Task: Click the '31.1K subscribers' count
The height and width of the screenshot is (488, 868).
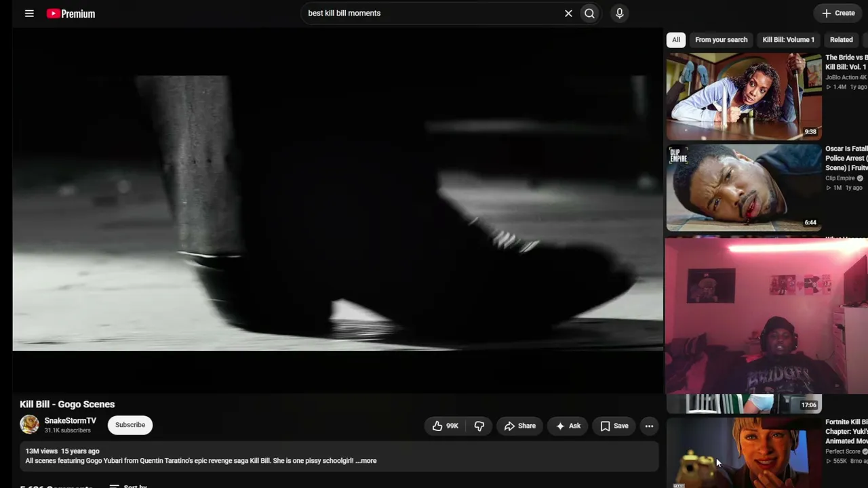Action: [67, 430]
